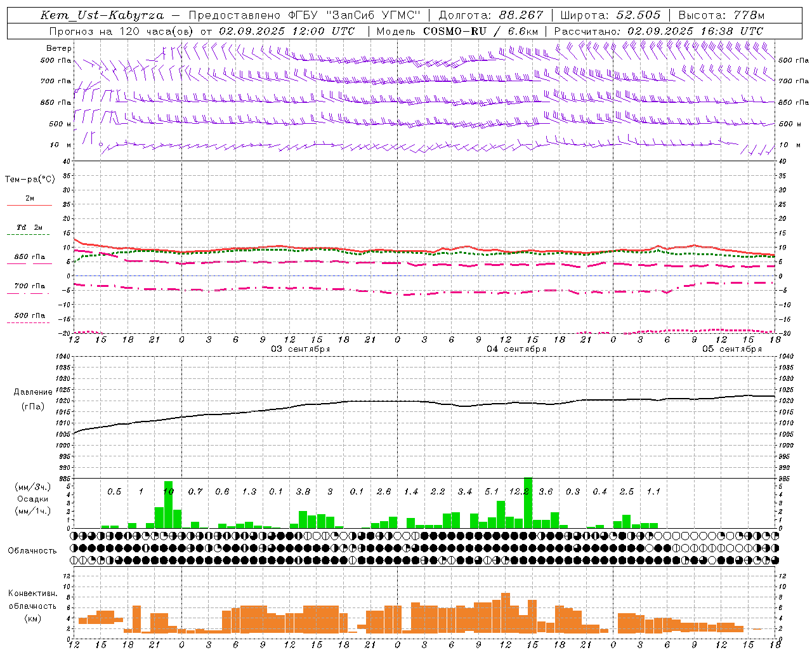Click the 0.6 precipitation total value
The width and height of the screenshot is (812, 650).
coord(222,491)
